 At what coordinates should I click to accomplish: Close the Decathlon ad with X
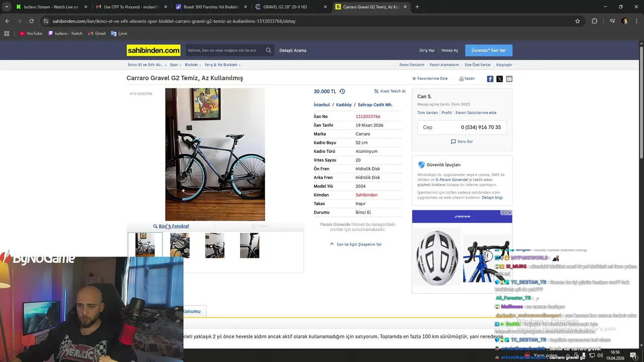(x=509, y=213)
